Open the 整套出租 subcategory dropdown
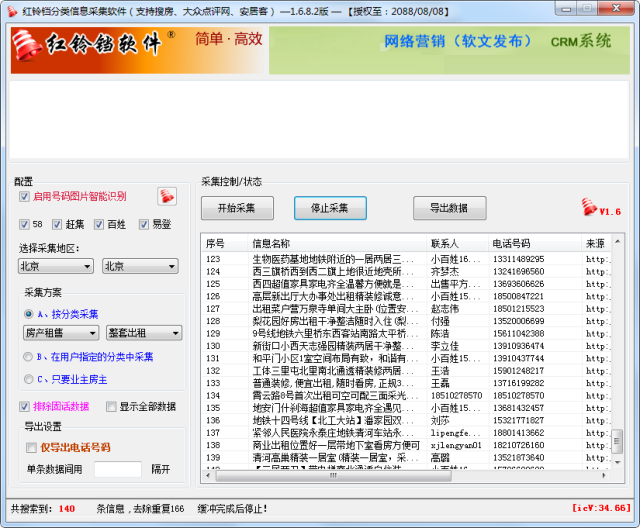Screen dimensions: 640x528 point(144,333)
